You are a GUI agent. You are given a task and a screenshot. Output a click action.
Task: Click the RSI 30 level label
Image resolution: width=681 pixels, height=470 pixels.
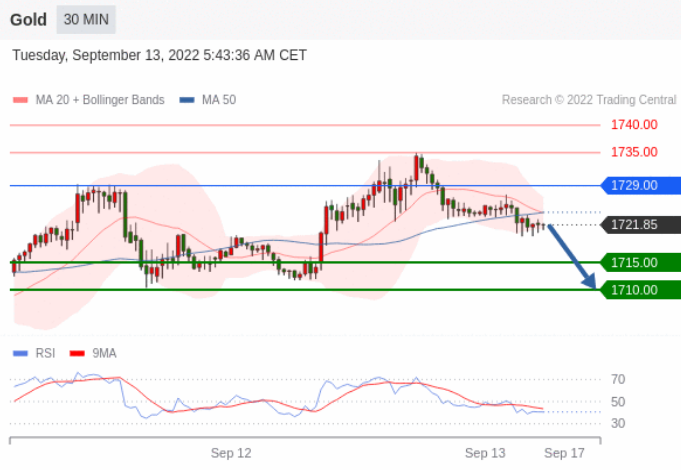(x=618, y=423)
